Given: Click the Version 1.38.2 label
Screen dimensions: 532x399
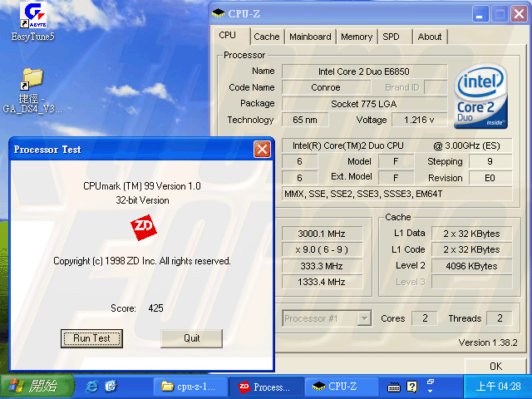Looking at the screenshot, I should (488, 342).
